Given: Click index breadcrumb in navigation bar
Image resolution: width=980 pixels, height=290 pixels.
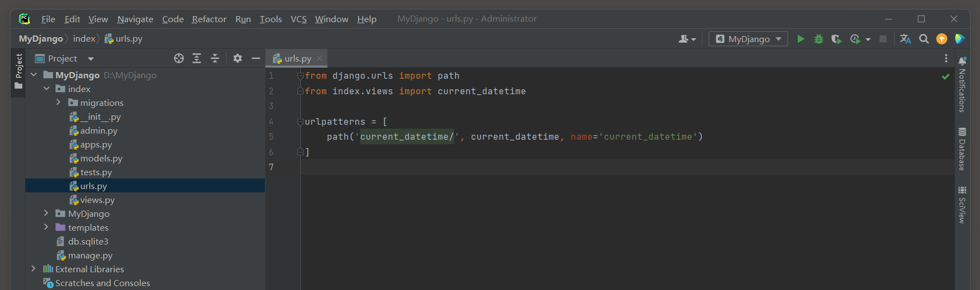Looking at the screenshot, I should click(84, 39).
